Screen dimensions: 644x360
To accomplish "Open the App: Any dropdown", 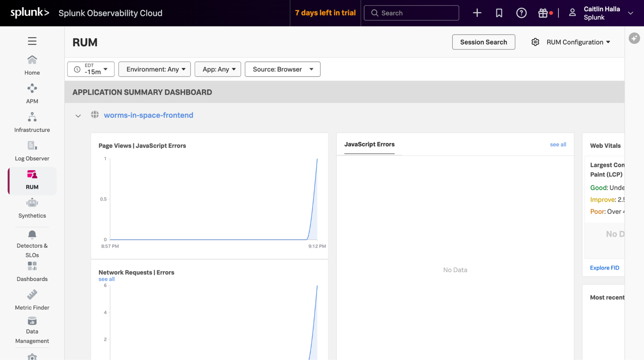I will (218, 69).
